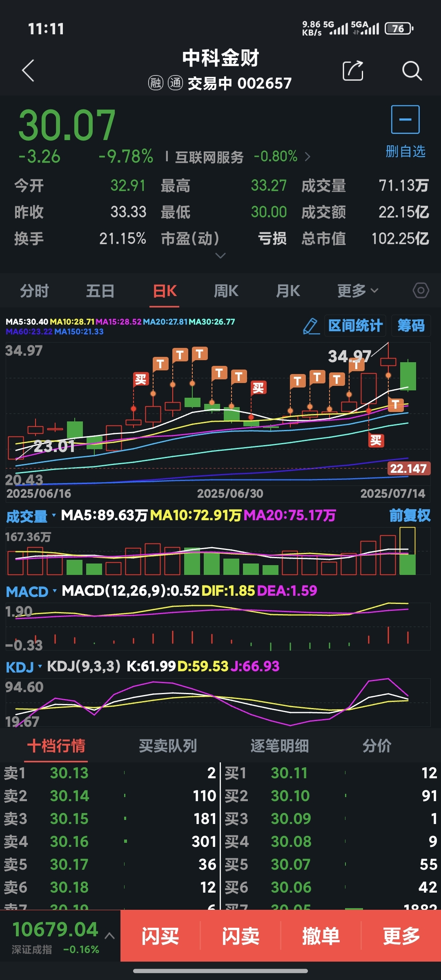Select the pencil drawing tool
Image resolution: width=441 pixels, height=980 pixels.
[311, 326]
